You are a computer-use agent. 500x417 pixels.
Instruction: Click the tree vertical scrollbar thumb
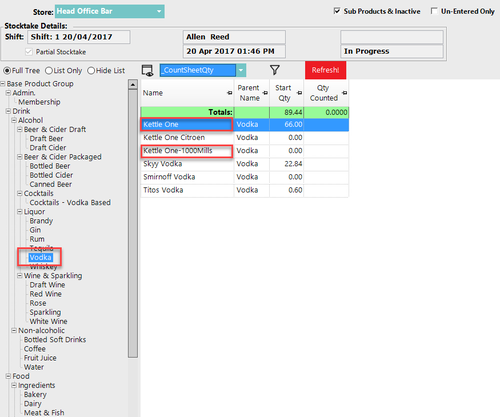click(133, 223)
